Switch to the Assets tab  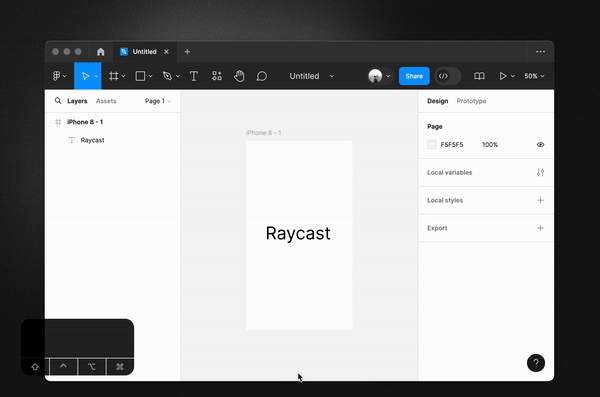click(106, 101)
